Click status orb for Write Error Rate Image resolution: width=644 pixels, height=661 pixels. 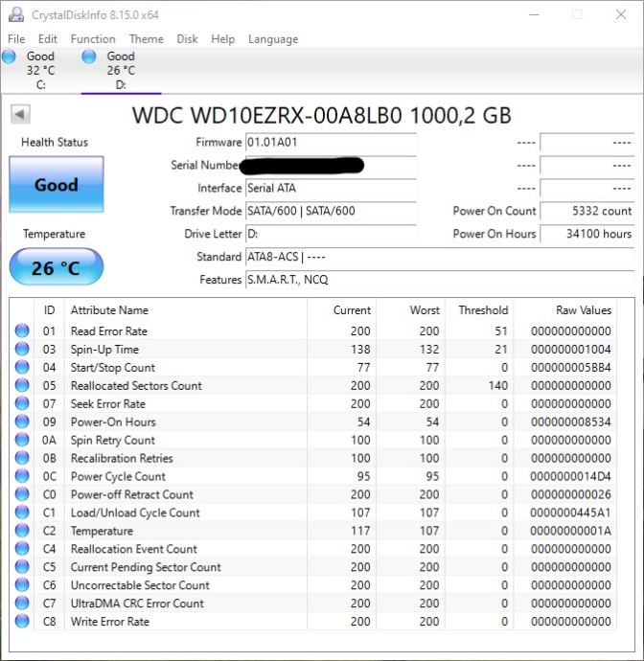22,621
